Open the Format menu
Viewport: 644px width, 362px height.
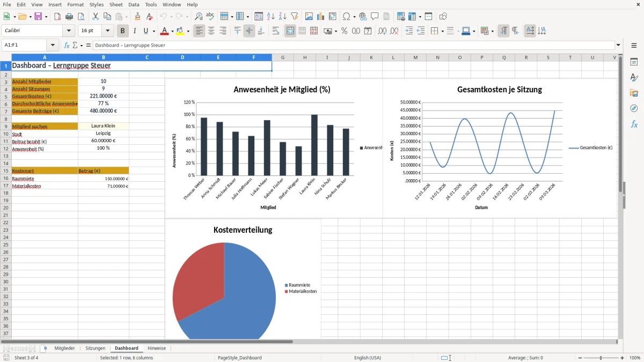(75, 4)
